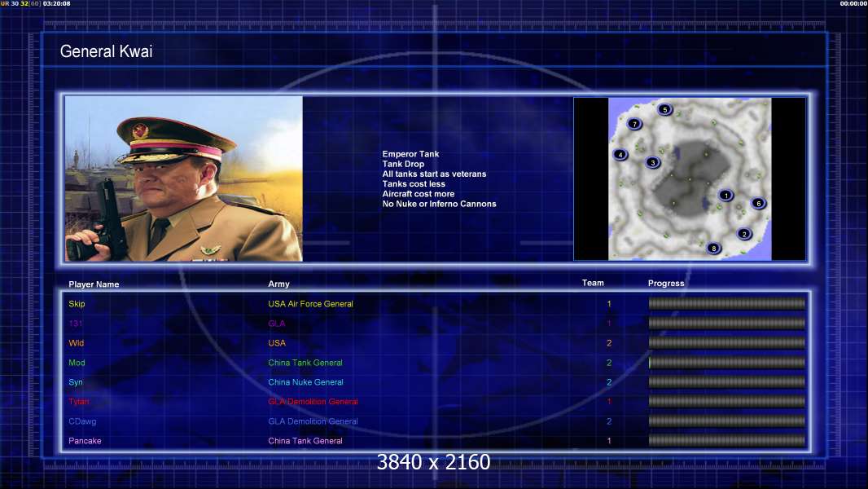Click 'No Nuke or Inferno Cannons' text

coord(439,204)
